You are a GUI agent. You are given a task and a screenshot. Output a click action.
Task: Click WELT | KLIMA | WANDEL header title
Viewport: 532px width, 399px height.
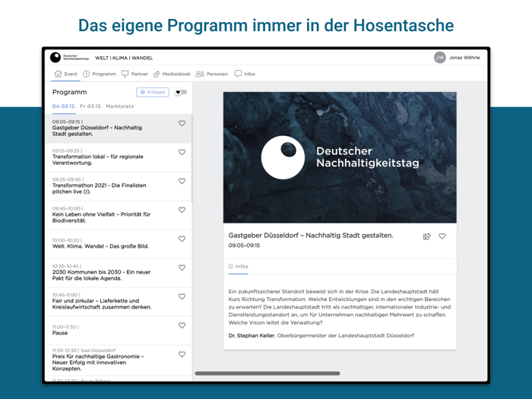coord(124,58)
